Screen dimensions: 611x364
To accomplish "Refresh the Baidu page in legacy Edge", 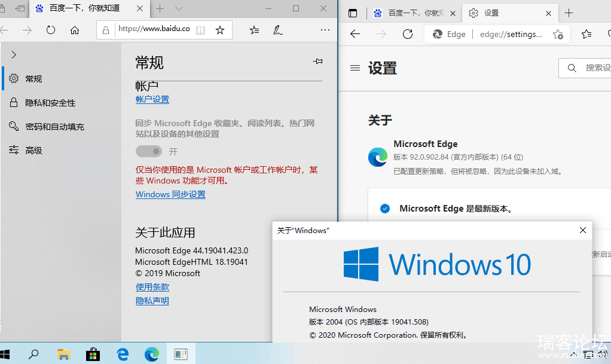I will 51,30.
